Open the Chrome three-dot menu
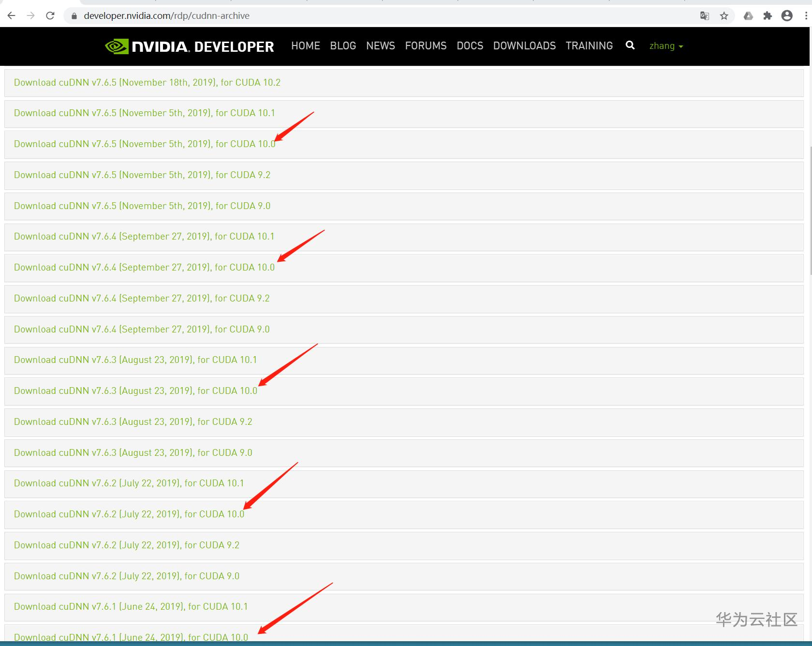This screenshot has height=646, width=812. tap(806, 16)
